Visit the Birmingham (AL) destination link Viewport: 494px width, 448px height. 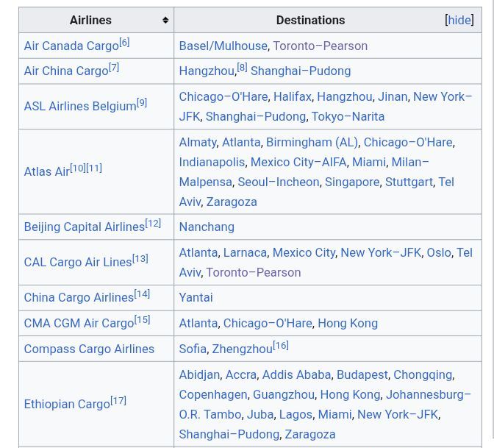312,143
